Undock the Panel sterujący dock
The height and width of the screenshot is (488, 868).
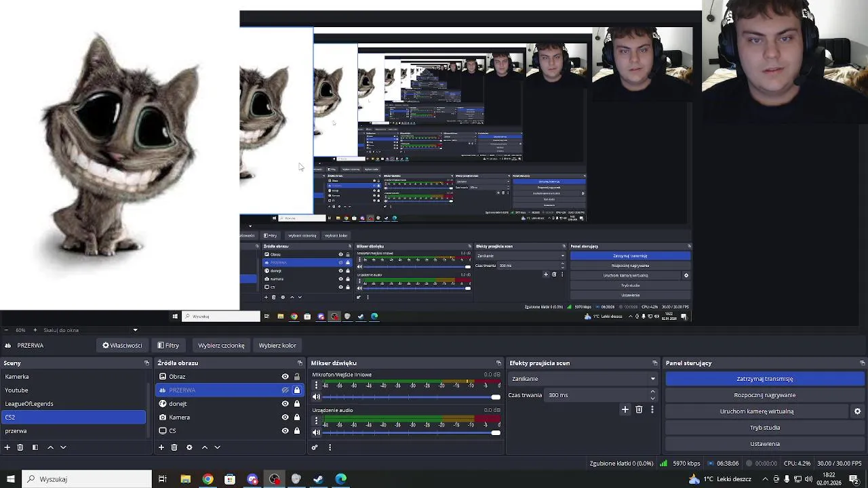[862, 363]
